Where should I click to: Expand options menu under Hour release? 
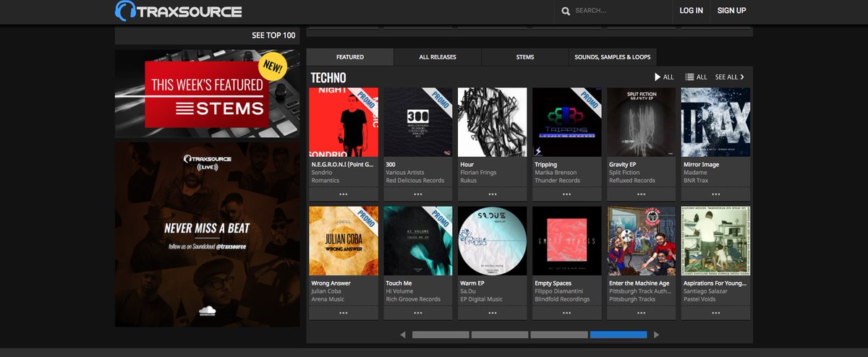click(x=493, y=194)
